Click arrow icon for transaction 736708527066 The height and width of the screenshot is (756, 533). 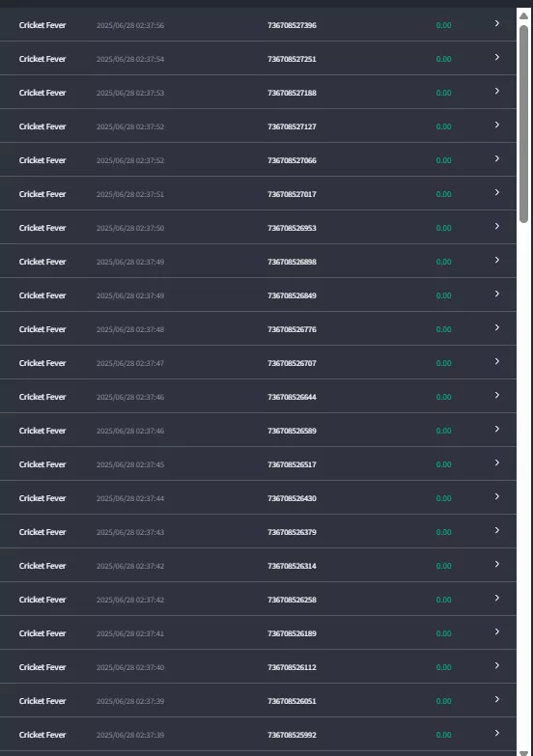click(x=497, y=158)
